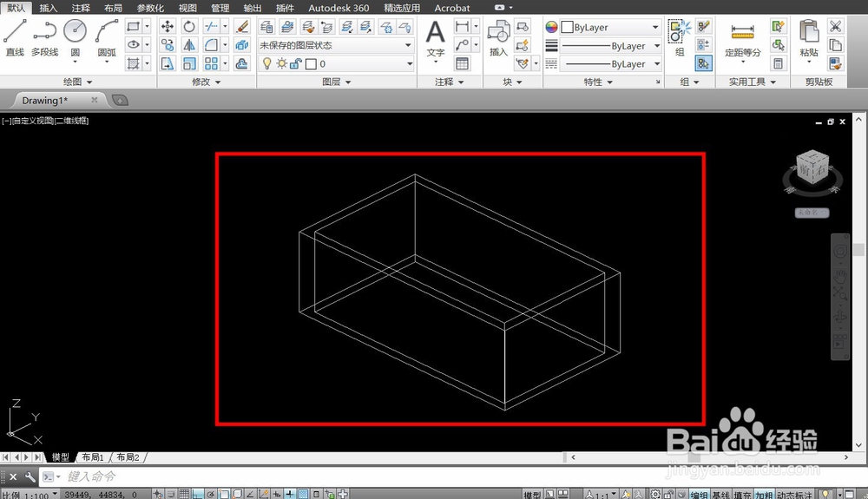
Task: Expand the 注释 panel
Action: (x=449, y=82)
